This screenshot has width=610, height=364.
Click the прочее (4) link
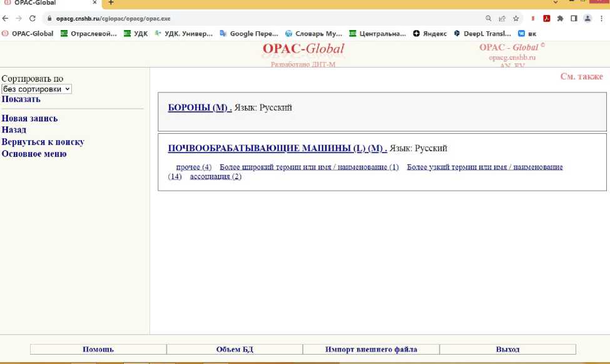click(x=194, y=167)
